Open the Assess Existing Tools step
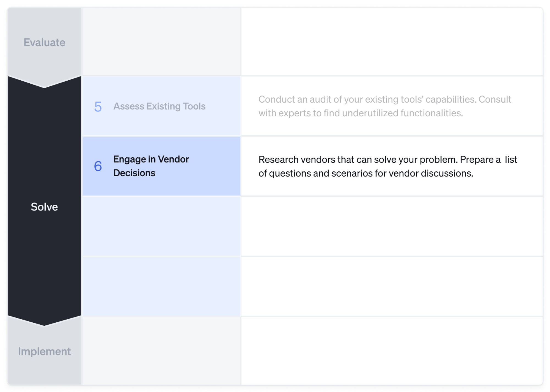Screen dimensions: 550x392 [x=159, y=106]
